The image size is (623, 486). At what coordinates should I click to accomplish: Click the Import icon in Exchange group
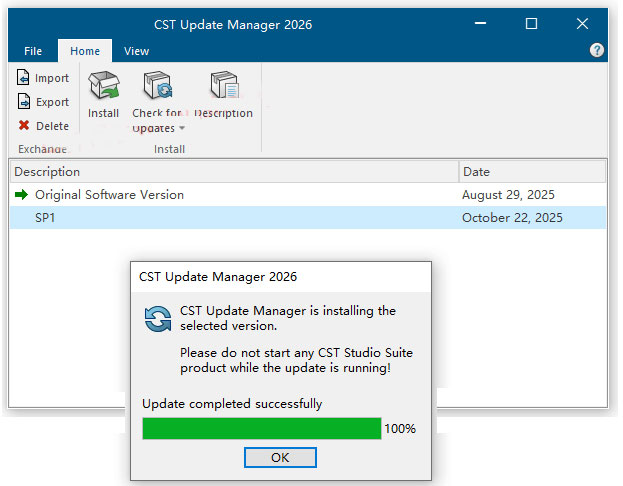pyautogui.click(x=25, y=78)
